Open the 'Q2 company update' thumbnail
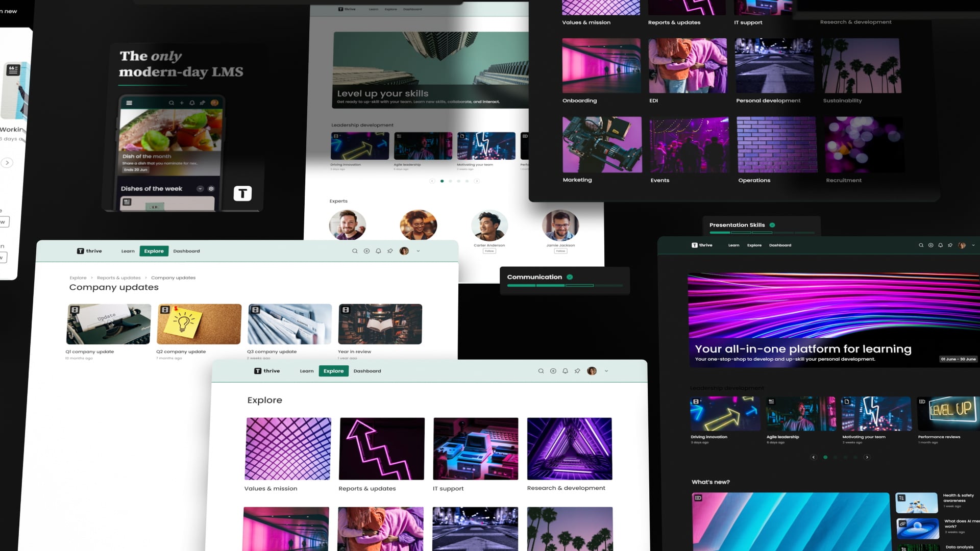The width and height of the screenshot is (980, 551). pyautogui.click(x=199, y=323)
